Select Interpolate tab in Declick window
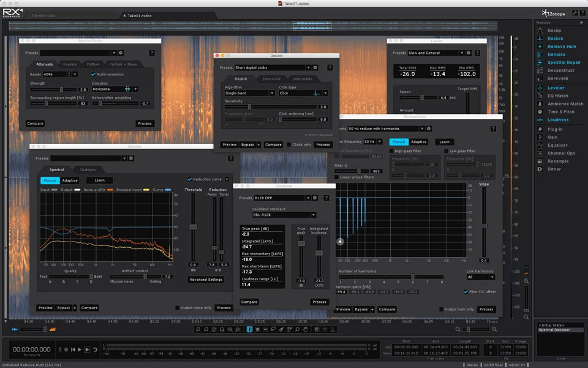 [x=303, y=79]
